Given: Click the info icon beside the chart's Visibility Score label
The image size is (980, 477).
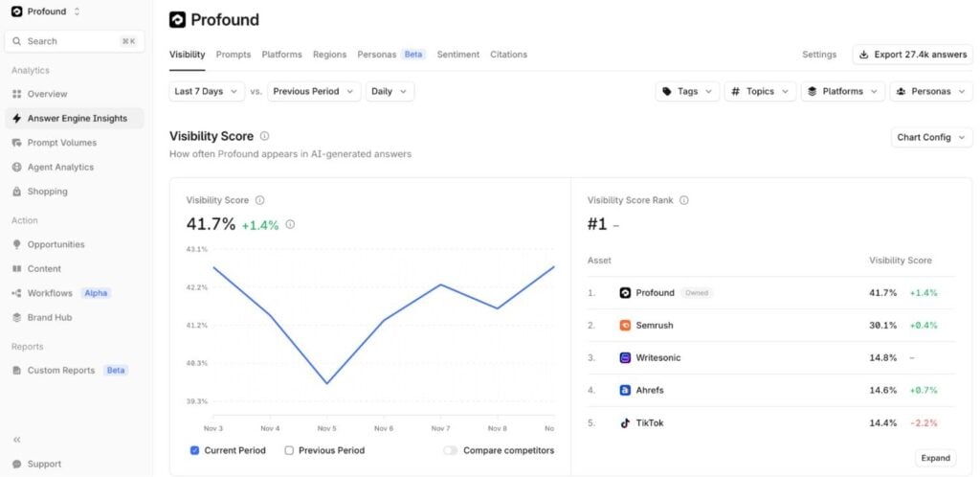Looking at the screenshot, I should [260, 200].
